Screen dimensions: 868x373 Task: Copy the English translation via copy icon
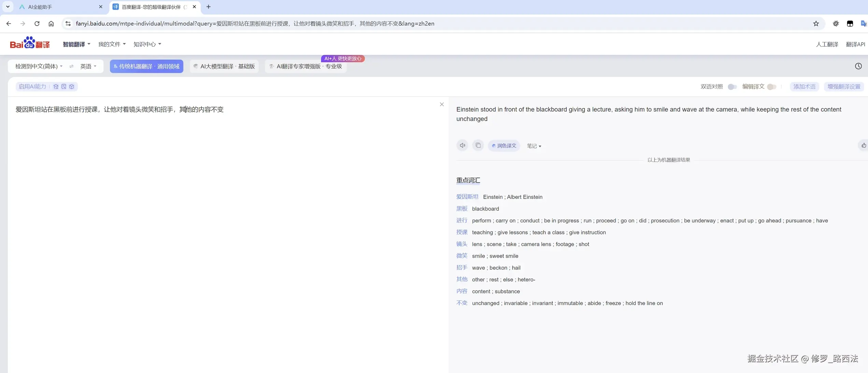(478, 145)
